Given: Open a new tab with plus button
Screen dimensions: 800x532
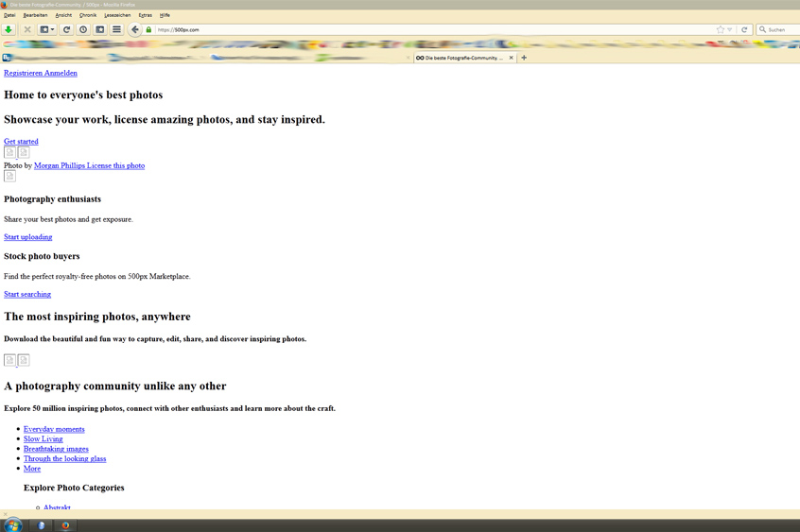Looking at the screenshot, I should (524, 58).
